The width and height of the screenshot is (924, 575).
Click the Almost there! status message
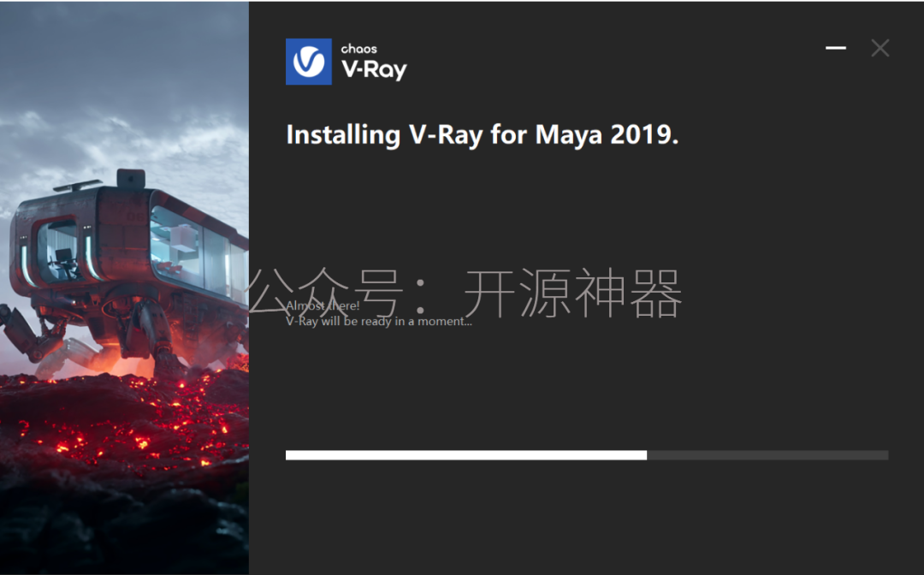coord(323,305)
